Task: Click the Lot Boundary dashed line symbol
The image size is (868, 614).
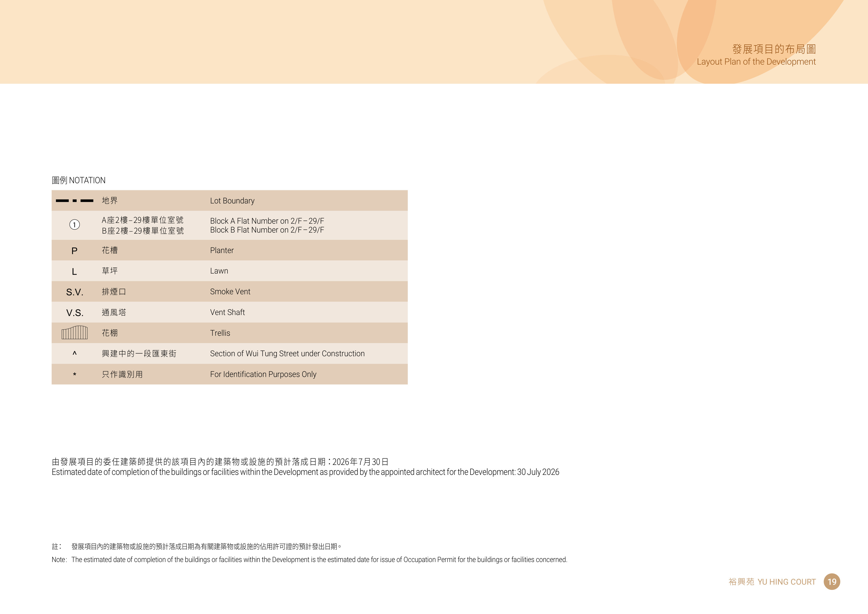Action: tap(75, 201)
